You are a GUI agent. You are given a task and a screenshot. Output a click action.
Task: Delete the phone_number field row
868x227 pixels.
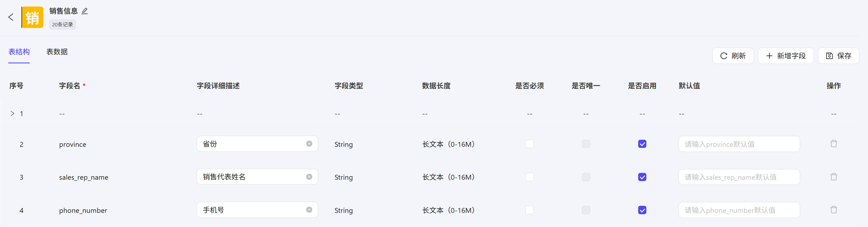[x=833, y=210]
